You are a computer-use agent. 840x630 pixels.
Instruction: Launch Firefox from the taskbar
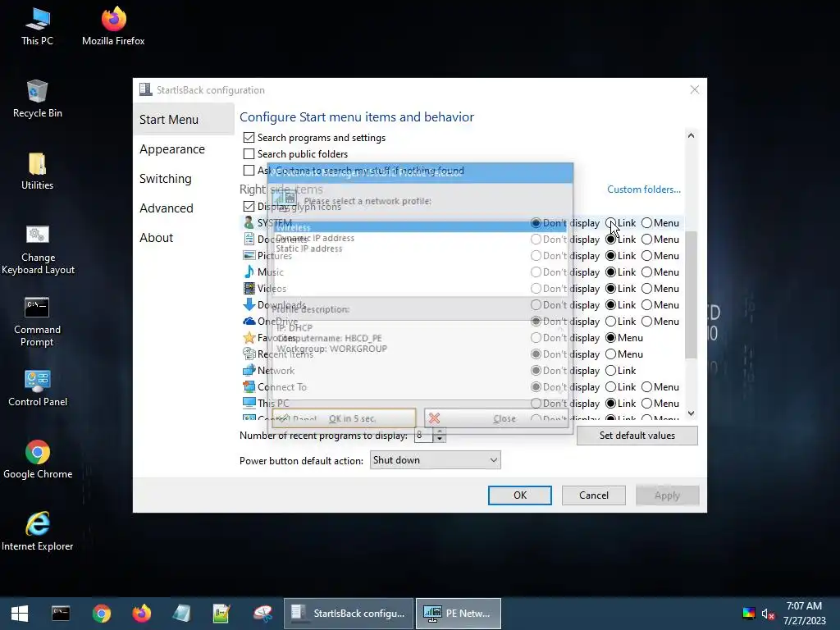[141, 614]
